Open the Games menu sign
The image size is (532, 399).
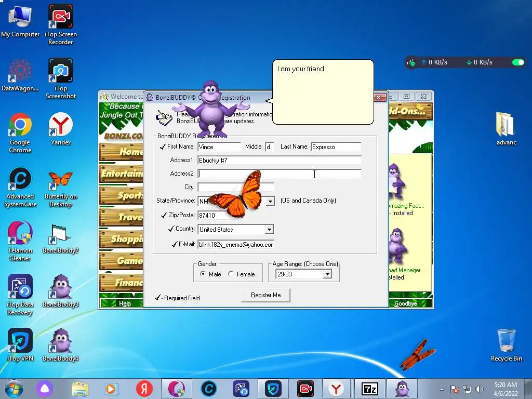(x=121, y=260)
